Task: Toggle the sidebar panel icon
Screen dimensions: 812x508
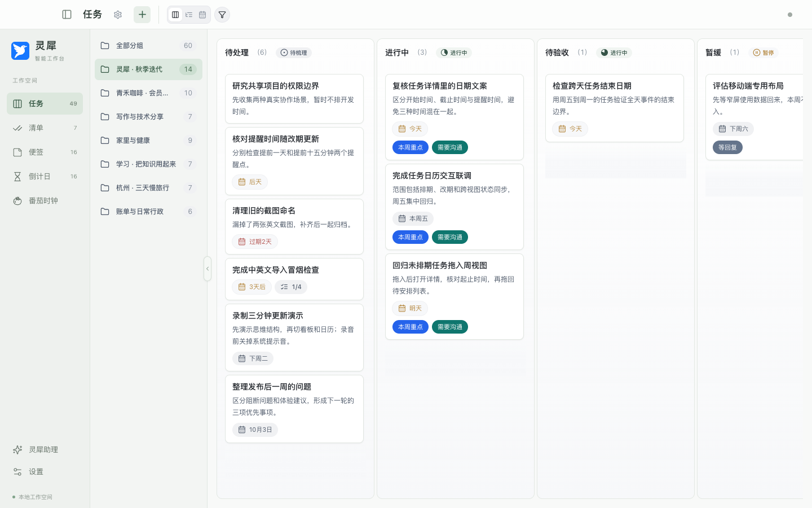Action: click(x=67, y=15)
